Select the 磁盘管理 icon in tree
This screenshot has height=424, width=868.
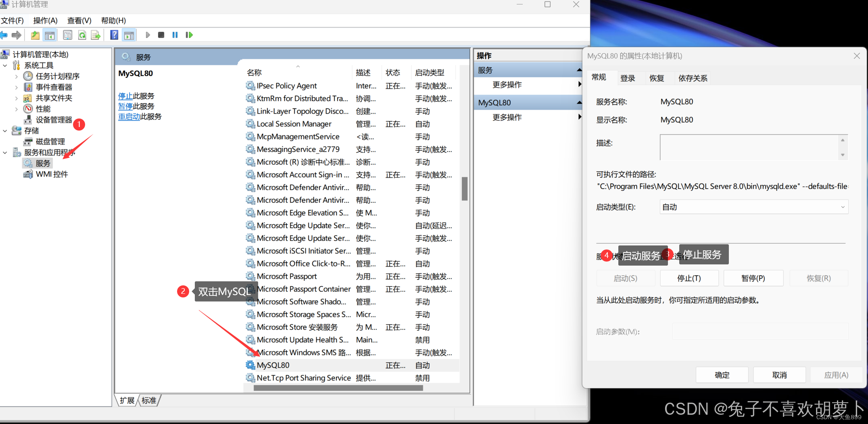coord(28,141)
